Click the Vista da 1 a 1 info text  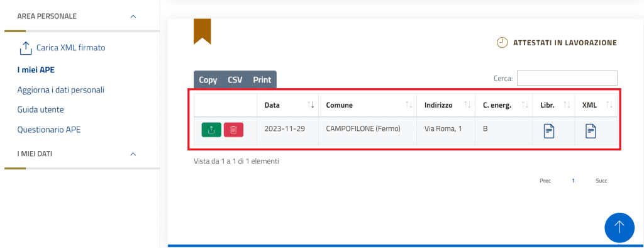click(x=236, y=161)
